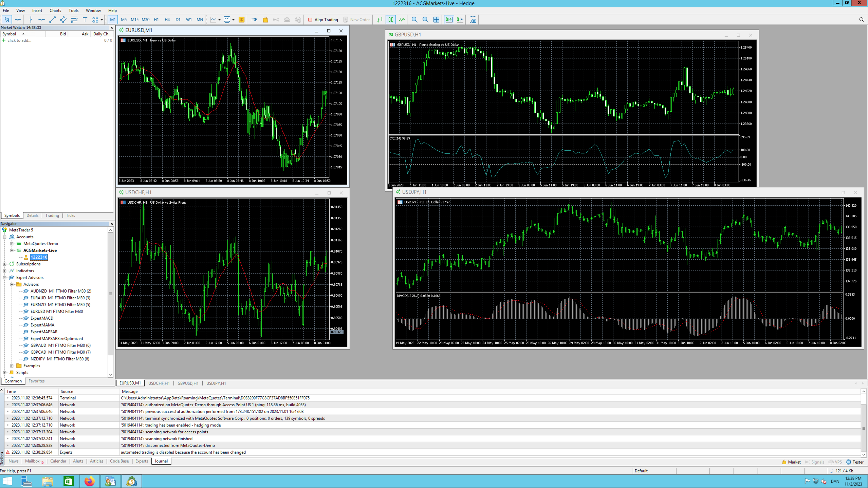Collapse the Expert Advisors tree node

pos(5,278)
